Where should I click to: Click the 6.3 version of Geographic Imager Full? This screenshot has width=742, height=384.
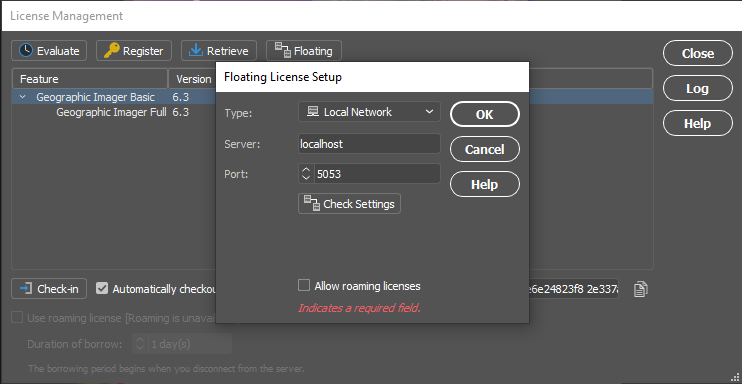coord(181,112)
